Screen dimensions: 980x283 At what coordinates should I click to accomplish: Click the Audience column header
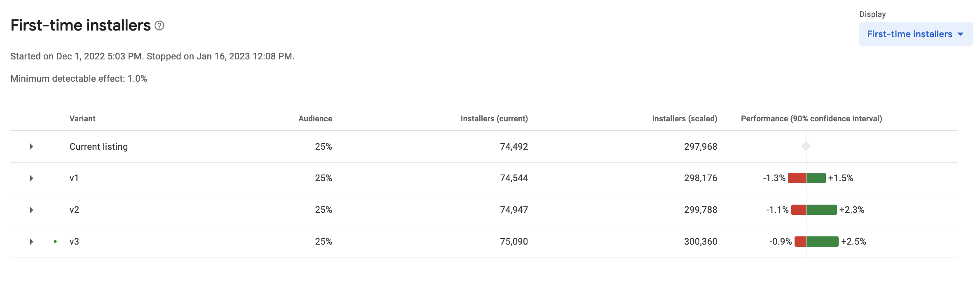pyautogui.click(x=315, y=119)
